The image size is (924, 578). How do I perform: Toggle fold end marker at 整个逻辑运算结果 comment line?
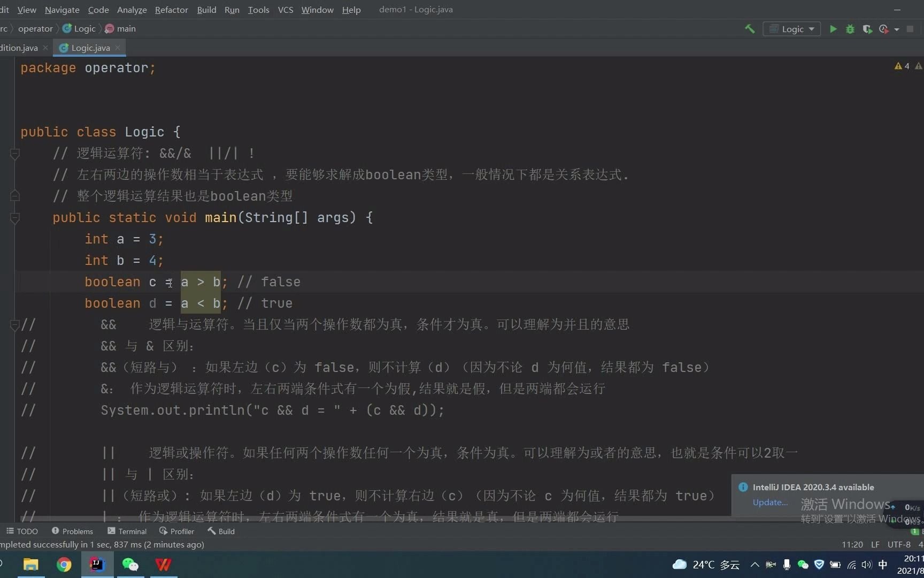click(15, 195)
